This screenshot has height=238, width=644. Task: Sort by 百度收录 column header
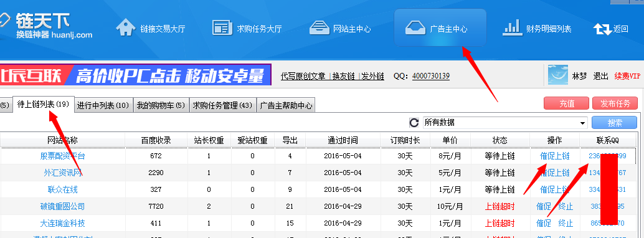156,140
